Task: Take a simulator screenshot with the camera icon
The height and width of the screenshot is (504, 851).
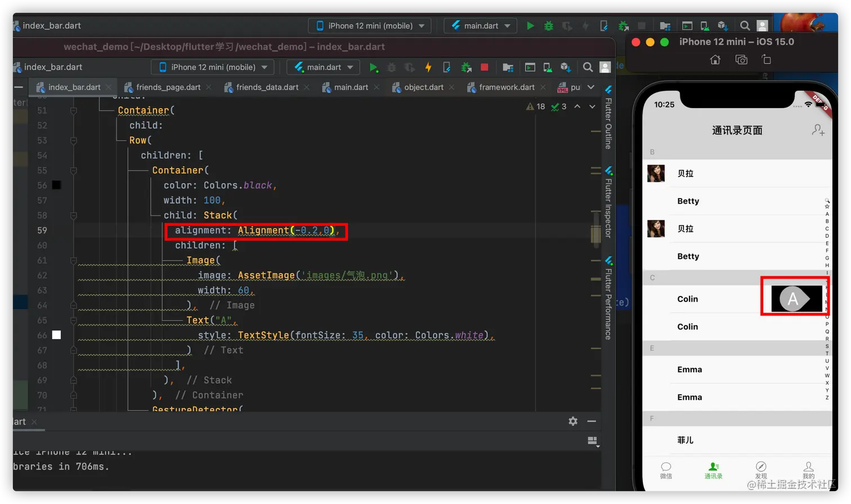Action: pyautogui.click(x=741, y=60)
